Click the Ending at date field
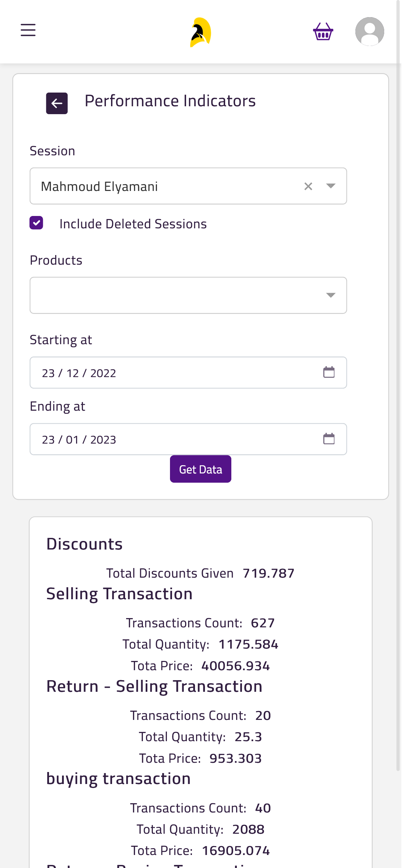Image resolution: width=402 pixels, height=868 pixels. [188, 439]
